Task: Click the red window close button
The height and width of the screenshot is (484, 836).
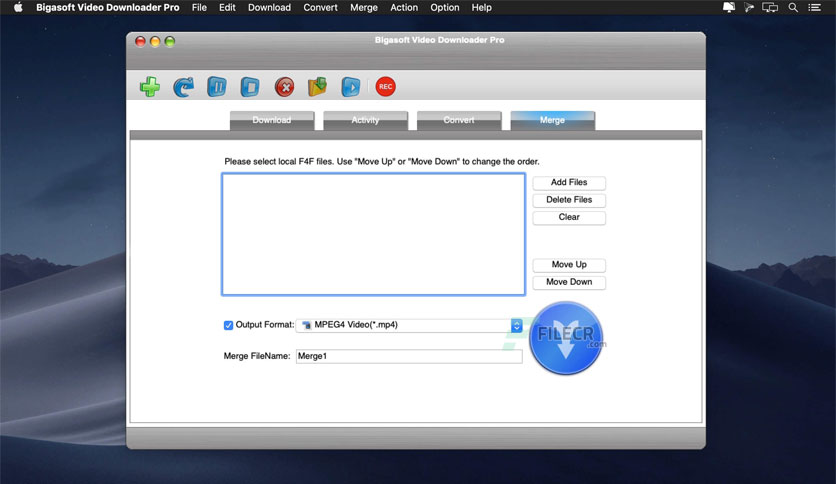Action: (x=140, y=42)
